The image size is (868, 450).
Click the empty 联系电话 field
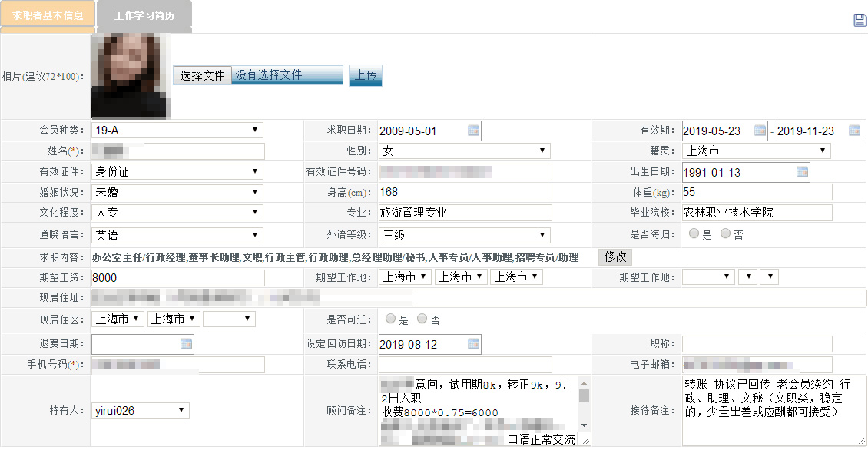click(x=465, y=365)
